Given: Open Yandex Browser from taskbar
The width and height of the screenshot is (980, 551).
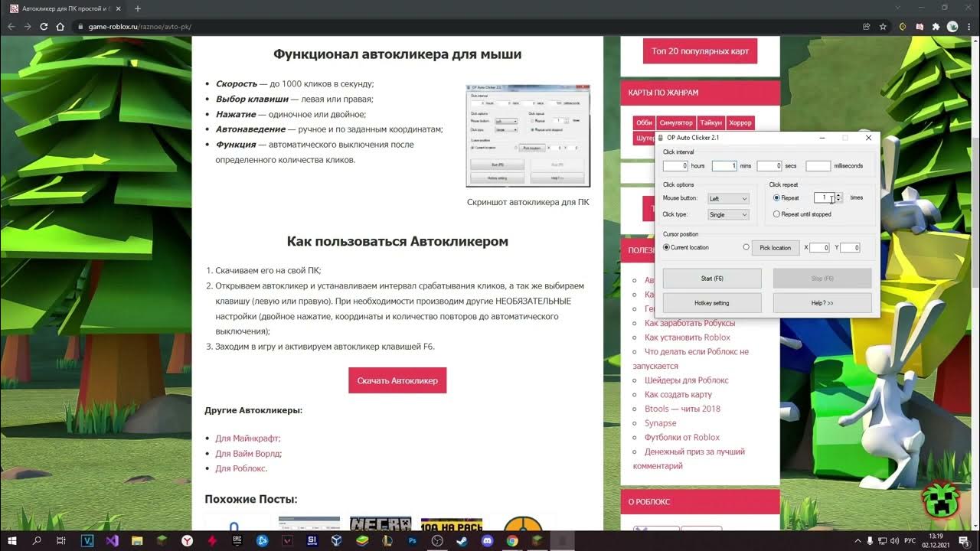Looking at the screenshot, I should 187,540.
